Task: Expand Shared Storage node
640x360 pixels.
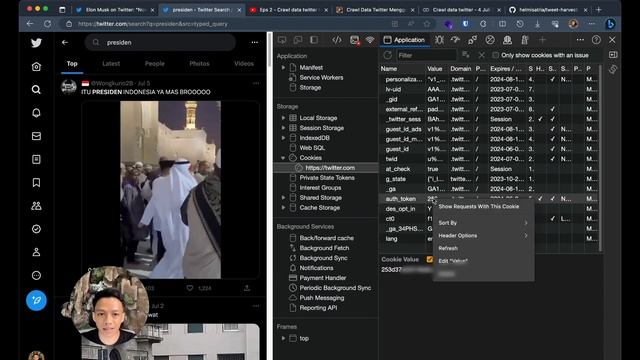Action: click(283, 198)
